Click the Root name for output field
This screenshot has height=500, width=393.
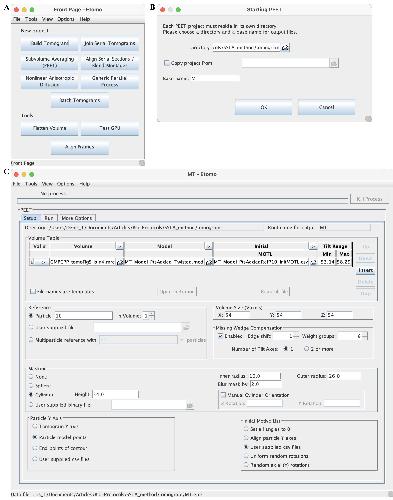344,228
